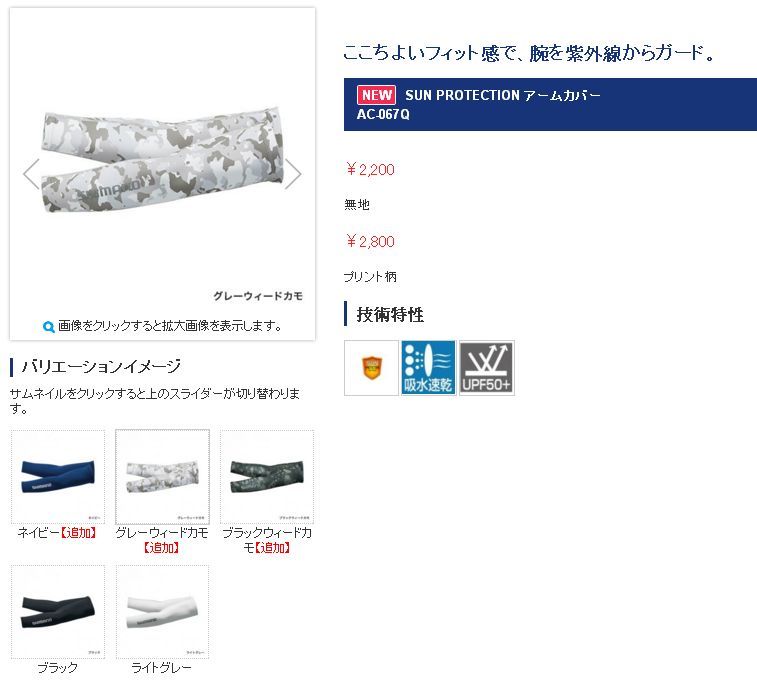The height and width of the screenshot is (688, 757).
Task: Click the magnifier icon for enlarged image
Action: click(x=48, y=327)
